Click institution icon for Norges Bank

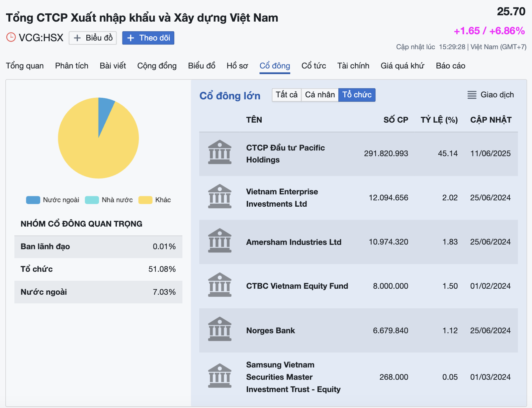(x=220, y=329)
